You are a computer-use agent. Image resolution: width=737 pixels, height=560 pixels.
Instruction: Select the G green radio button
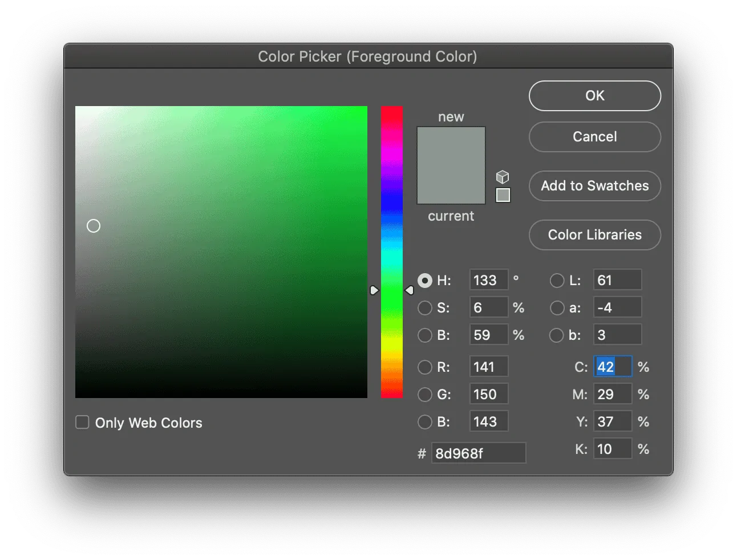pyautogui.click(x=425, y=394)
